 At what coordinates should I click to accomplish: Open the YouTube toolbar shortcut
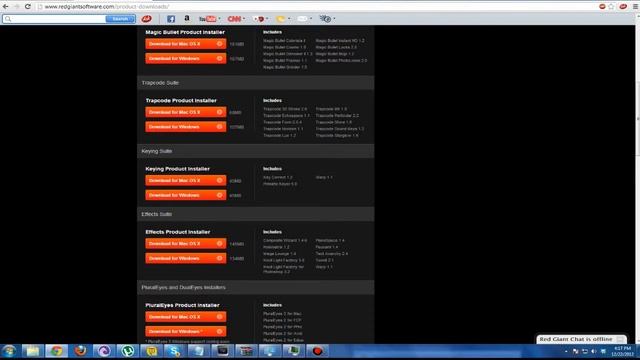click(x=207, y=19)
